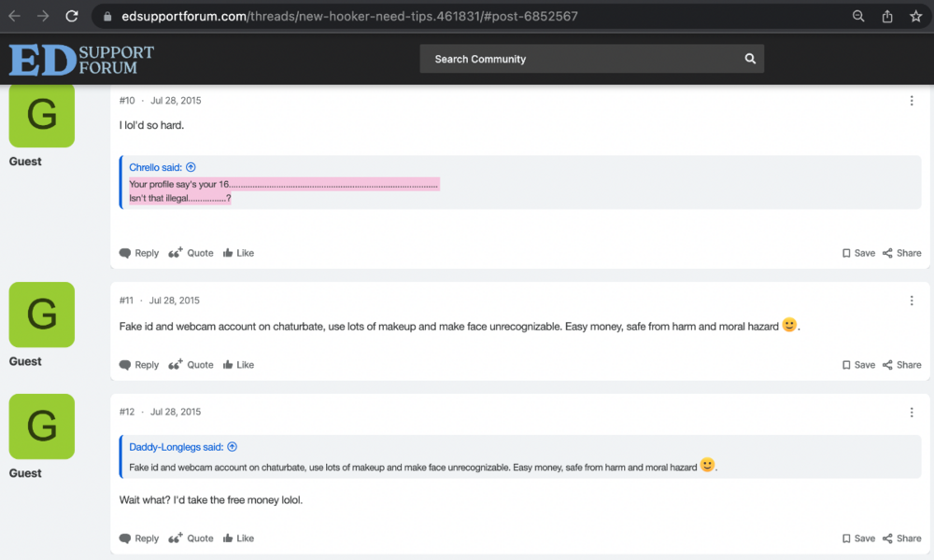Image resolution: width=934 pixels, height=560 pixels.
Task: Click 'Wait what? I'd take the free money' text
Action: (196, 500)
